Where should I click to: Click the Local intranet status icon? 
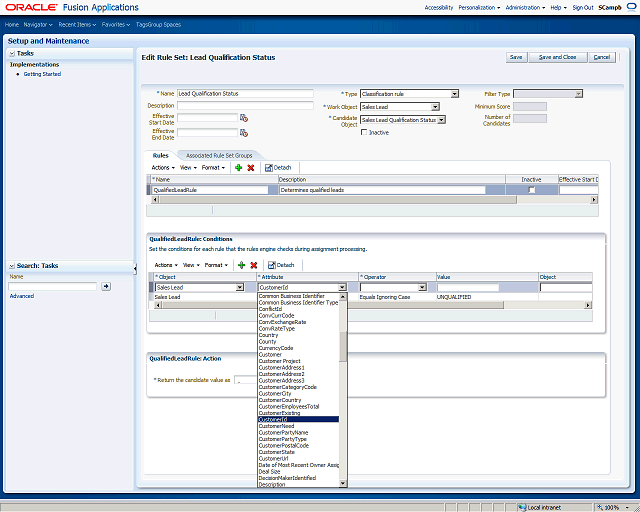522,508
